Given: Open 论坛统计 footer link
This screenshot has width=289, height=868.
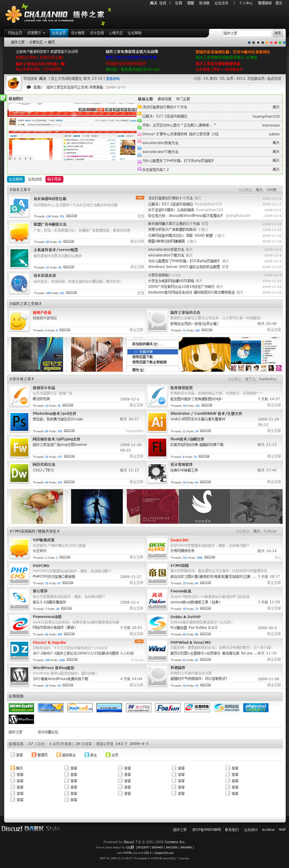Looking at the screenshot, I should [x=250, y=829].
